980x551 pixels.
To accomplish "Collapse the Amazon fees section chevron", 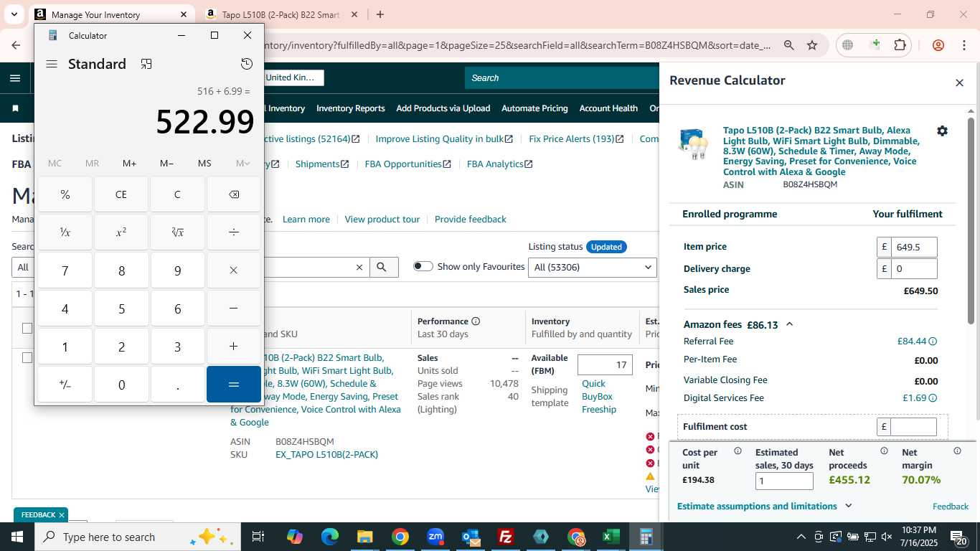I will 789,324.
